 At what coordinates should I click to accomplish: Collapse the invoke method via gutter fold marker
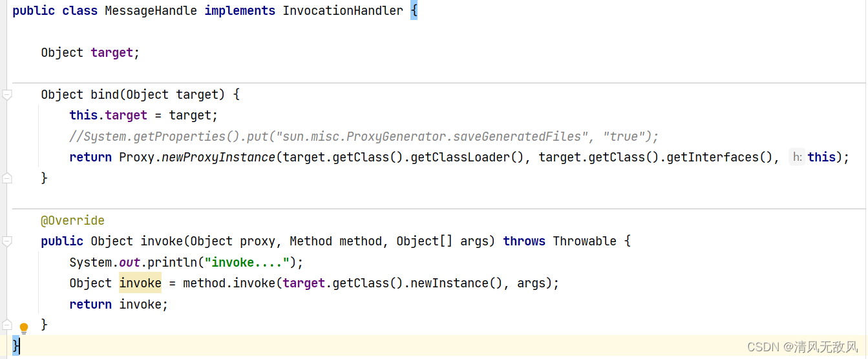click(x=7, y=241)
